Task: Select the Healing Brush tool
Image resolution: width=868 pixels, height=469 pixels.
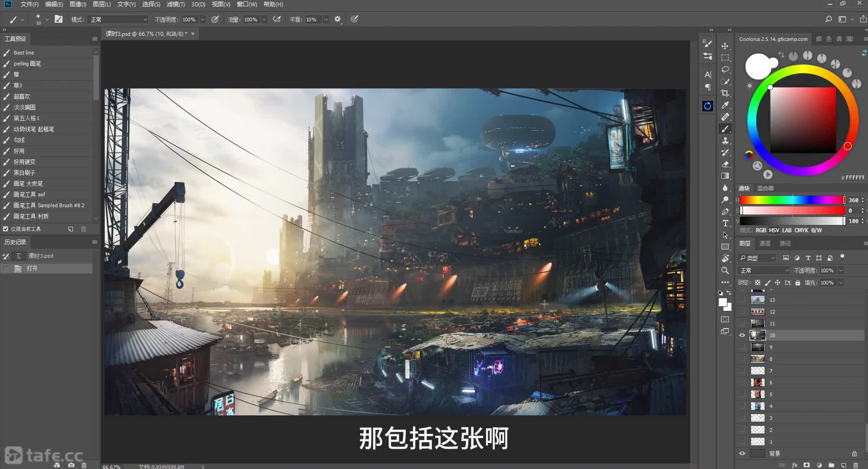Action: tap(725, 117)
